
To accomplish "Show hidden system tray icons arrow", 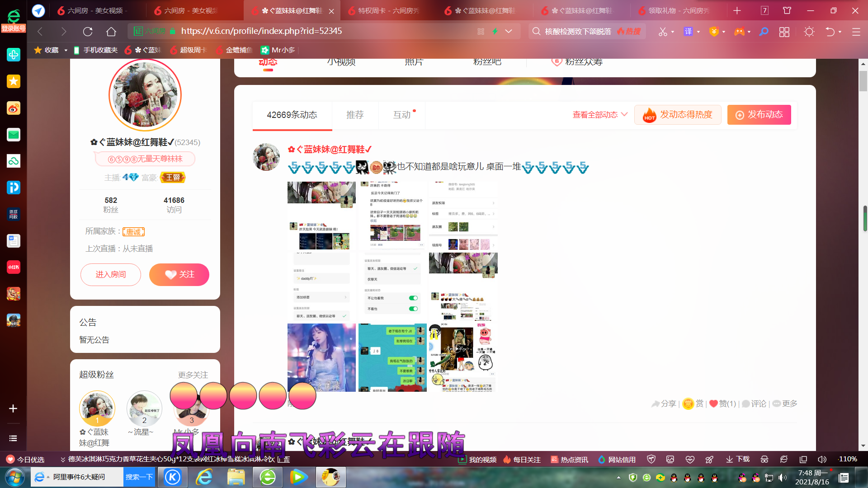I will (x=618, y=478).
